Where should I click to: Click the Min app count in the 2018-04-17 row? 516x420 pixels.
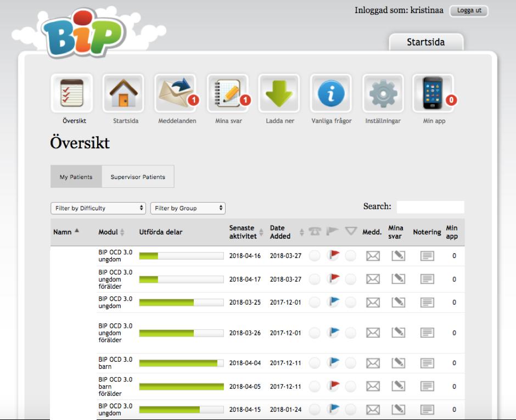click(x=454, y=279)
